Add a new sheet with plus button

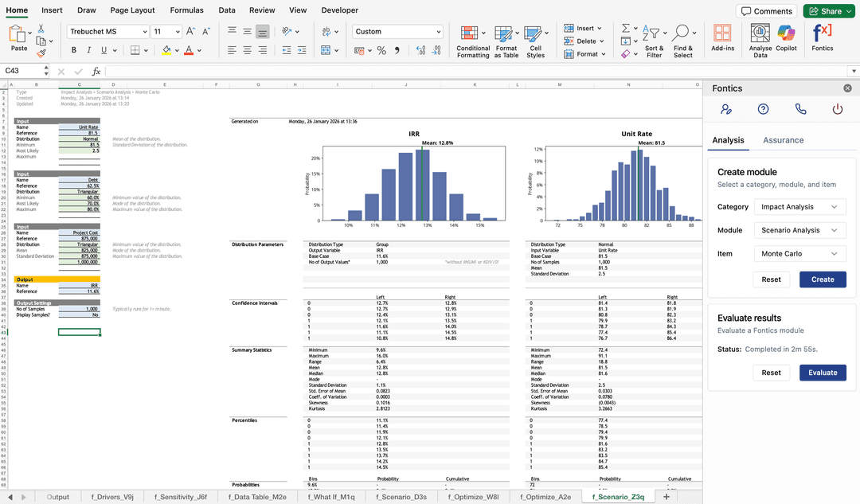666,497
